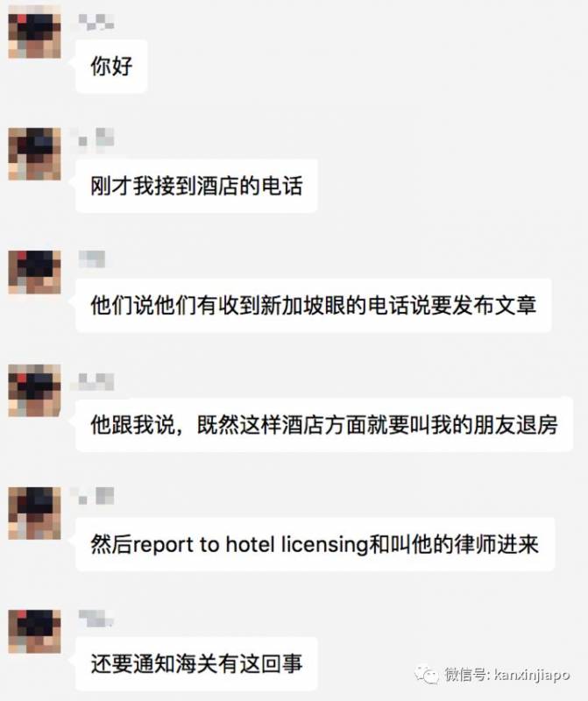Click avatar beside 还要通知海关有这回事 message

pyautogui.click(x=34, y=631)
